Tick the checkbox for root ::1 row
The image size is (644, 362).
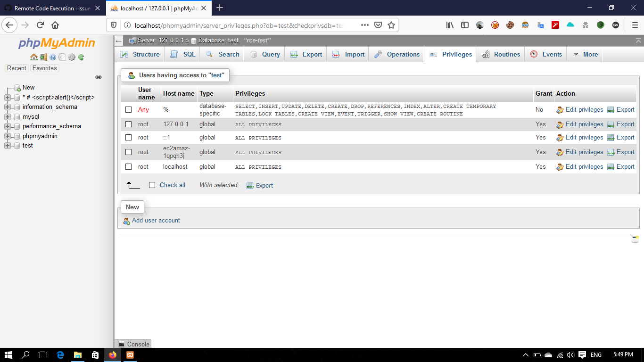pyautogui.click(x=128, y=138)
